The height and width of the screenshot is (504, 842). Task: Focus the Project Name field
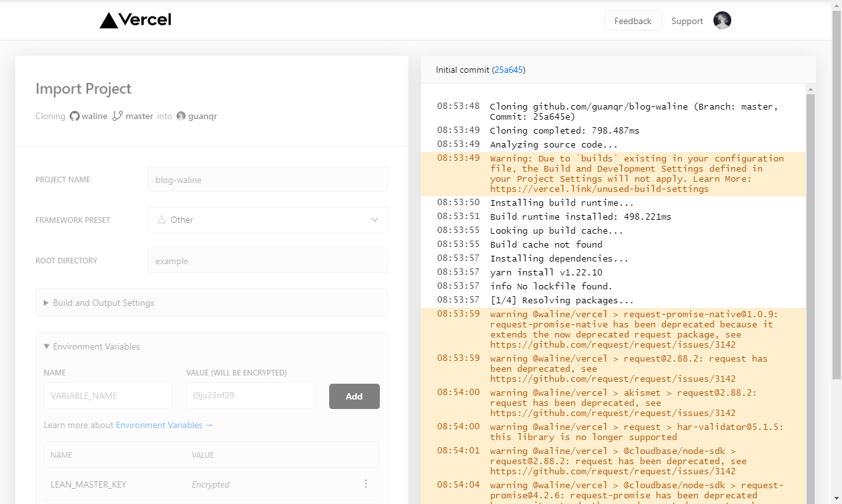[x=268, y=180]
